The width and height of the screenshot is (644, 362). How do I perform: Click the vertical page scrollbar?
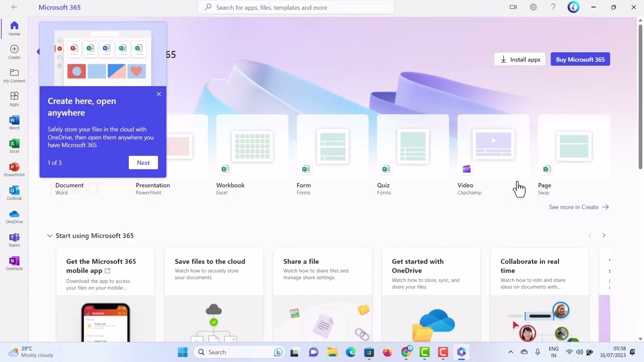[640, 96]
